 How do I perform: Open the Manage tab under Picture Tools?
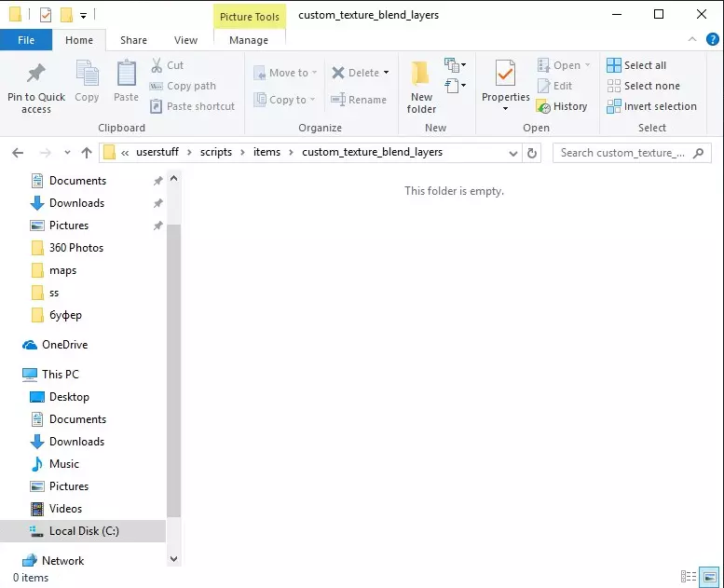[x=249, y=40]
